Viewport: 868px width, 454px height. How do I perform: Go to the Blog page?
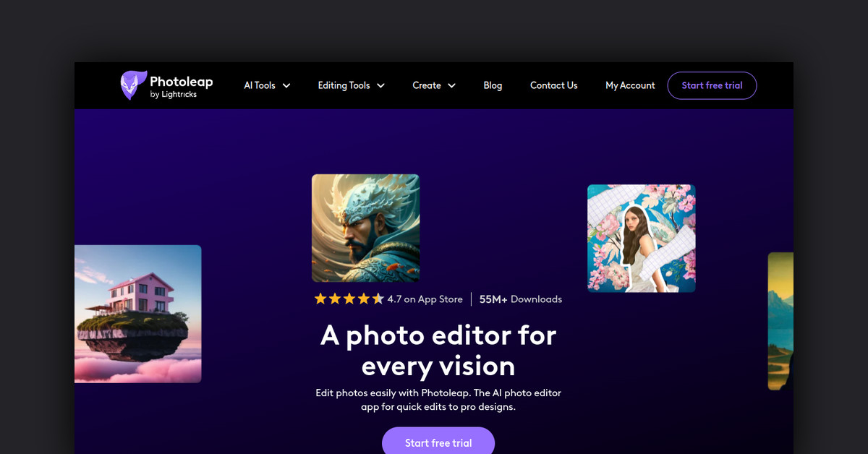tap(493, 85)
